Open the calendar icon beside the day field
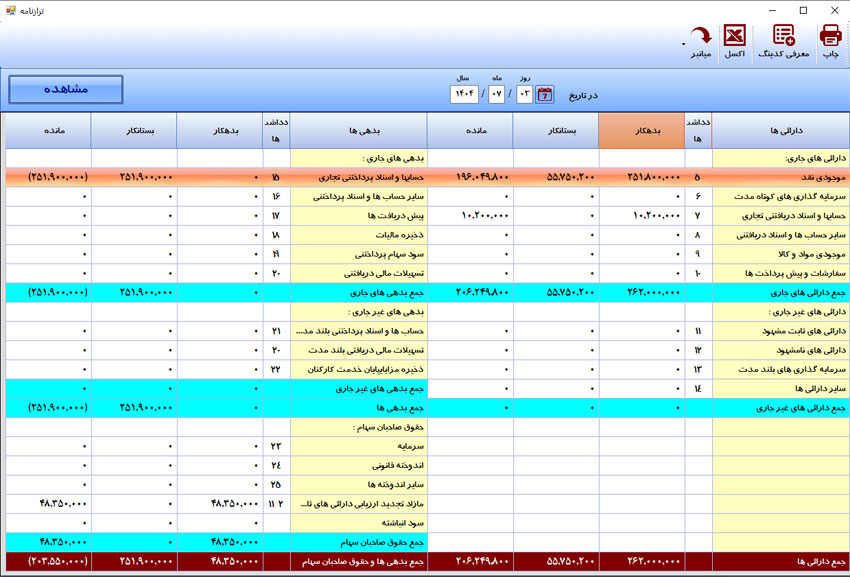The width and height of the screenshot is (850, 577). pyautogui.click(x=544, y=92)
